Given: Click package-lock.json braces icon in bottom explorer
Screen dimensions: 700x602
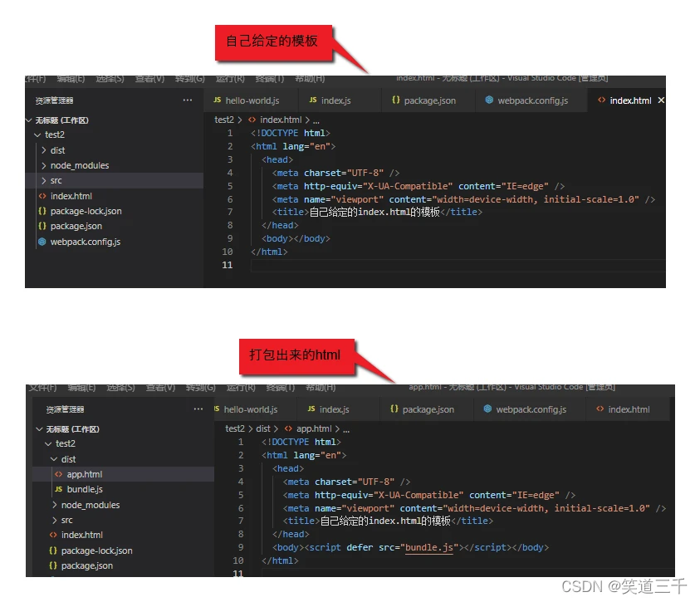Looking at the screenshot, I should coord(53,551).
